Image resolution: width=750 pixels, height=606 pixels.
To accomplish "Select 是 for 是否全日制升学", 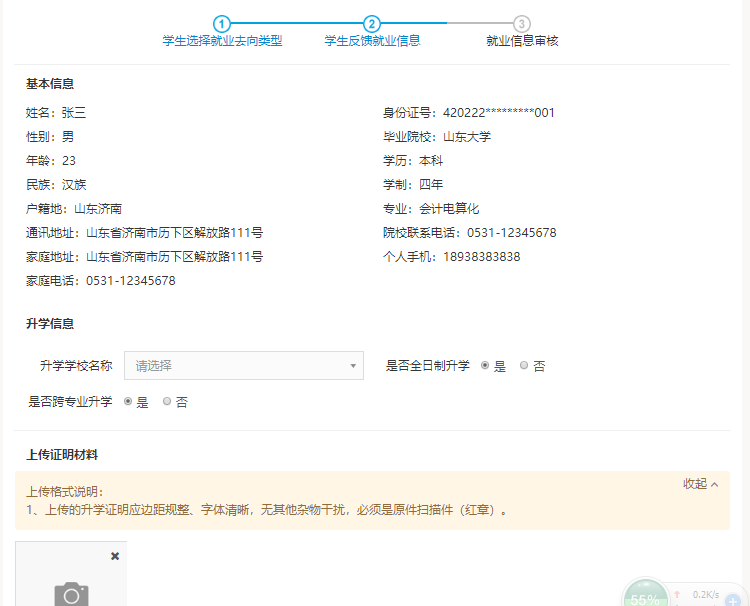I will click(x=486, y=366).
